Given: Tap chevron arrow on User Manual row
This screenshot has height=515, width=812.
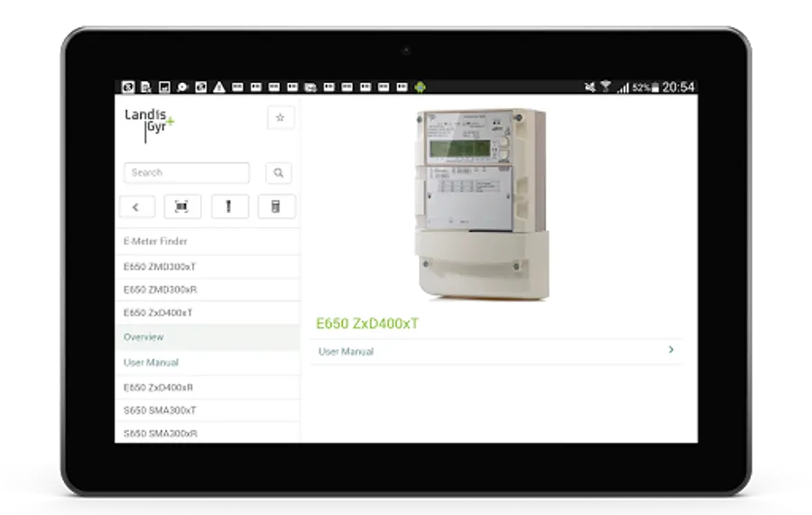Looking at the screenshot, I should [671, 350].
